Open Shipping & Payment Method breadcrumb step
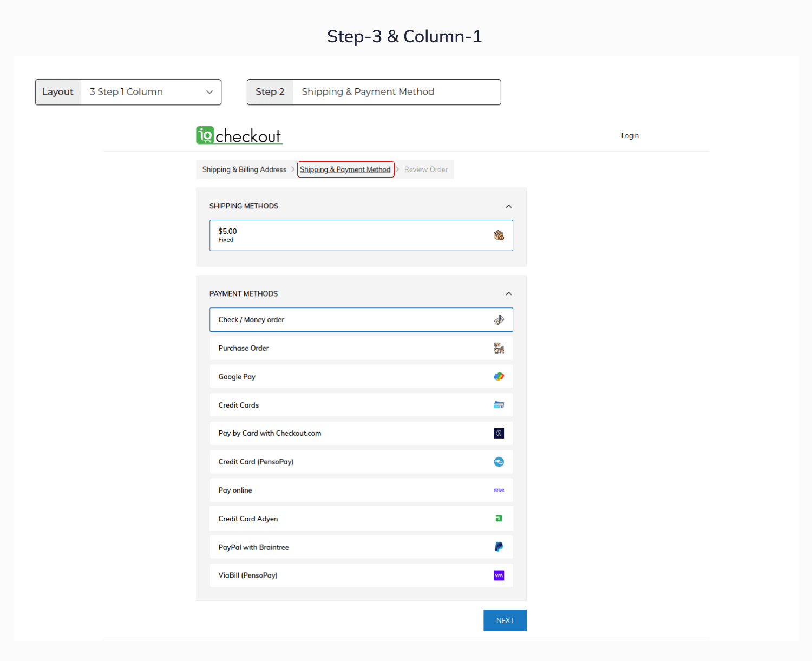The image size is (812, 661). pos(345,169)
